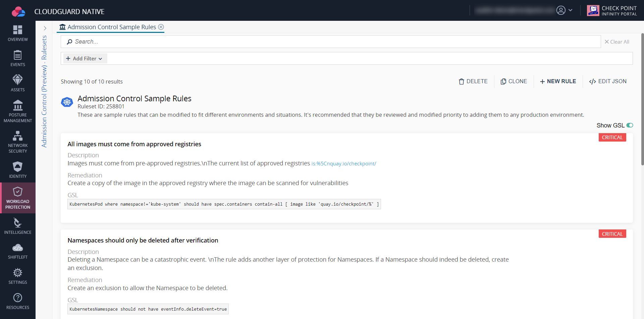Open the Assets section
644x319 pixels.
18,83
